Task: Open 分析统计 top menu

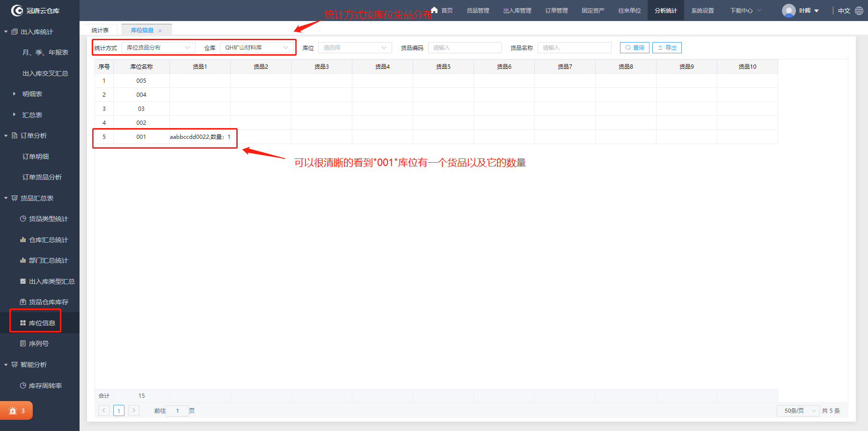Action: tap(666, 10)
